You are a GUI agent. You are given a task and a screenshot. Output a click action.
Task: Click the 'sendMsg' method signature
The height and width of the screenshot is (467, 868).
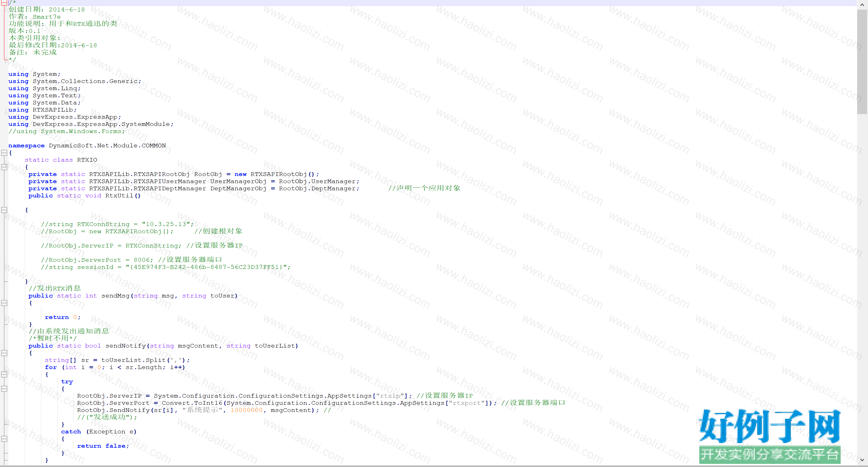coord(133,296)
